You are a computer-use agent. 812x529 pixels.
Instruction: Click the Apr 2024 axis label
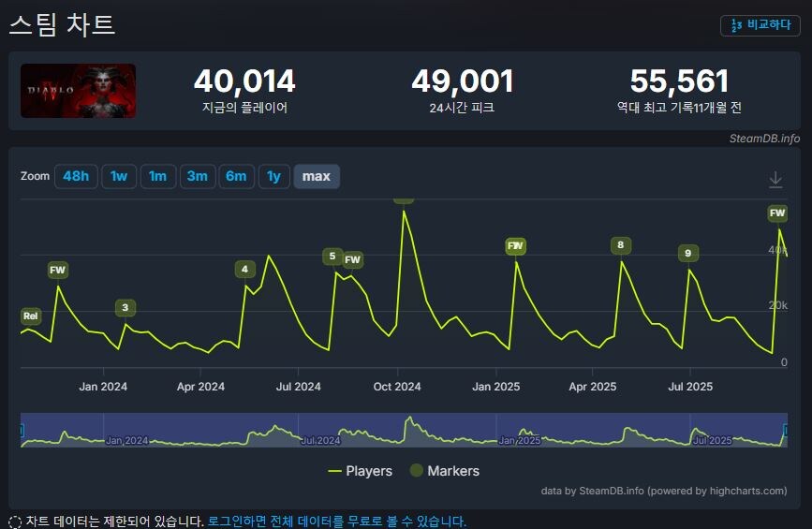[x=200, y=387]
